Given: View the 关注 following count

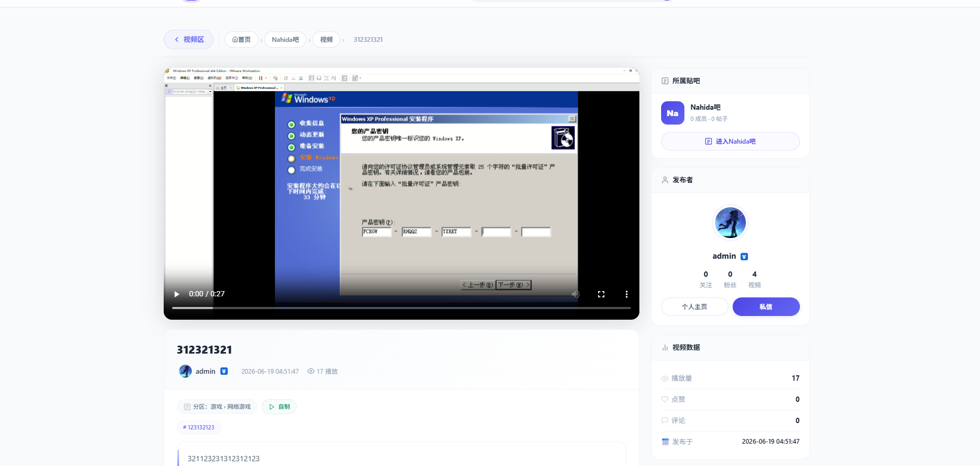Looking at the screenshot, I should click(x=706, y=279).
